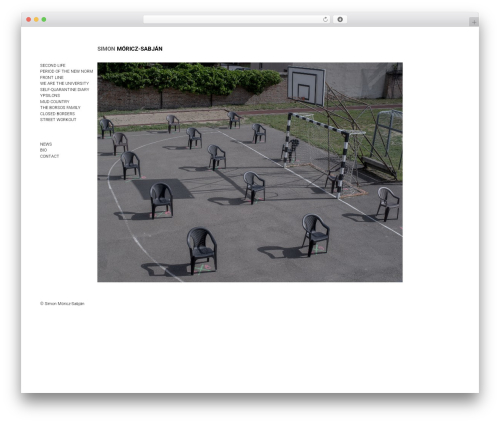500x423 pixels.
Task: Go to the News page
Action: [x=46, y=144]
